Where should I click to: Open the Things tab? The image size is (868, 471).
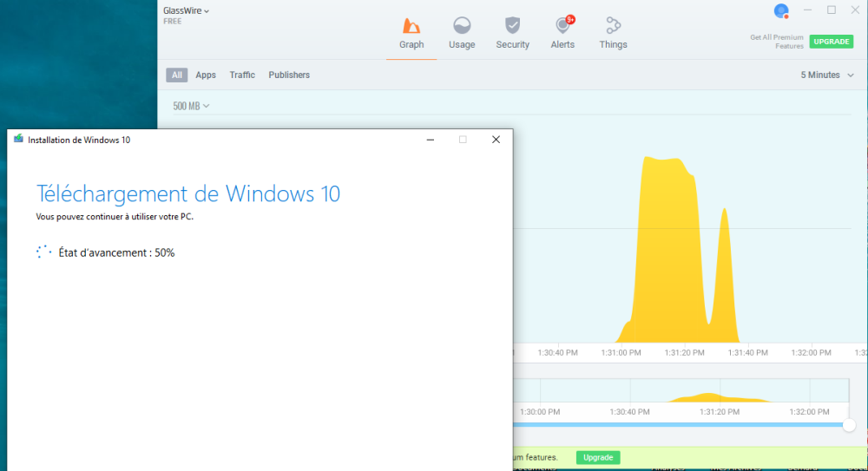point(613,35)
